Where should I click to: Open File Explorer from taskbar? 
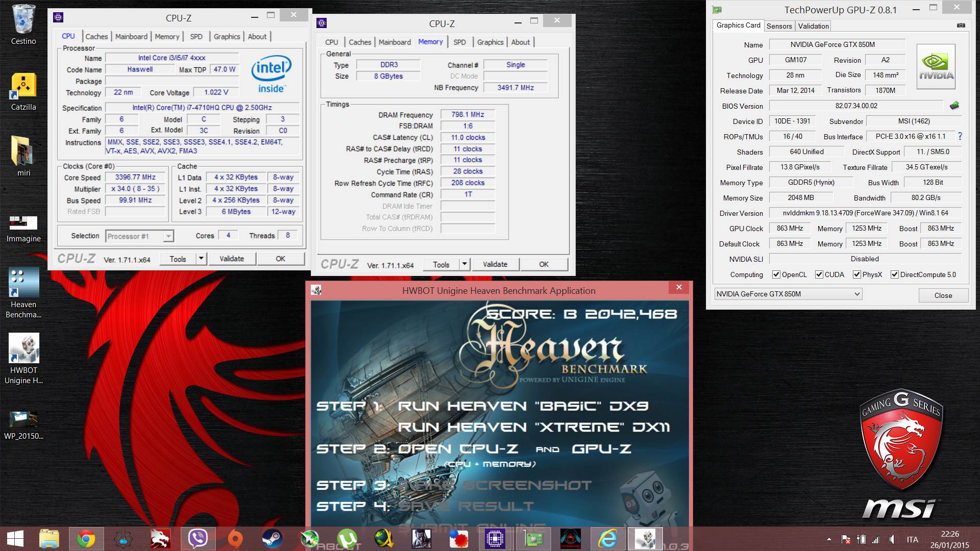(50, 539)
